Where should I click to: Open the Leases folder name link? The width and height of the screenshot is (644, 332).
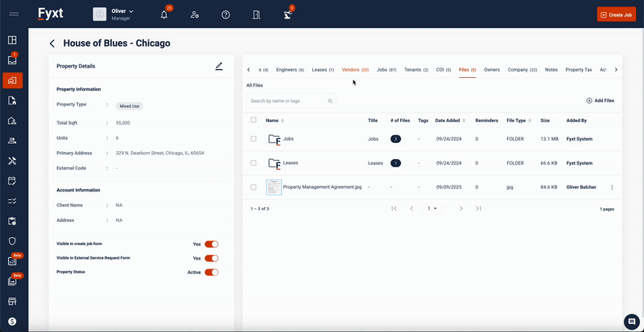[x=291, y=162]
